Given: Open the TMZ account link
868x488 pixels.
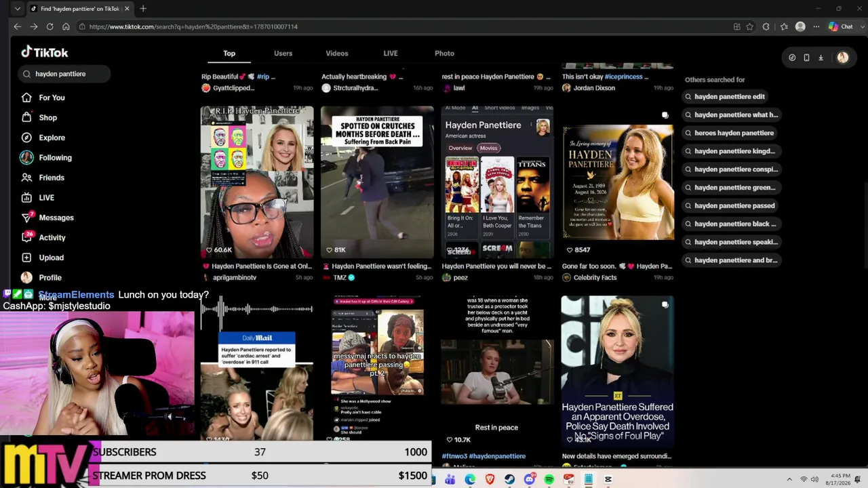Looking at the screenshot, I should click(340, 278).
